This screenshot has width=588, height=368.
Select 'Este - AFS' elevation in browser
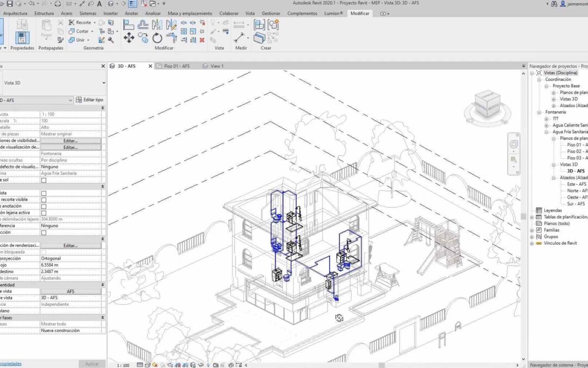tap(577, 184)
